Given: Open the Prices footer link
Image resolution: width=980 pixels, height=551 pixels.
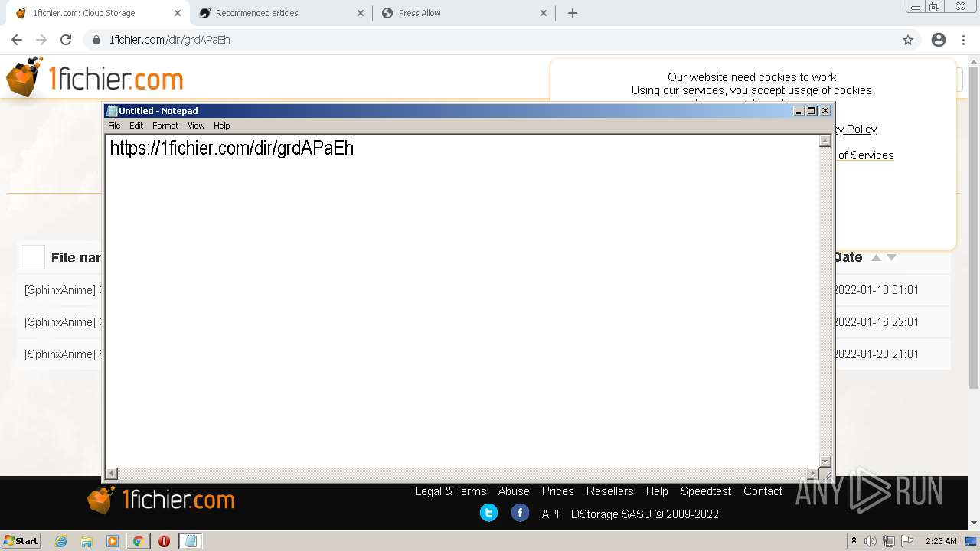Looking at the screenshot, I should [557, 491].
